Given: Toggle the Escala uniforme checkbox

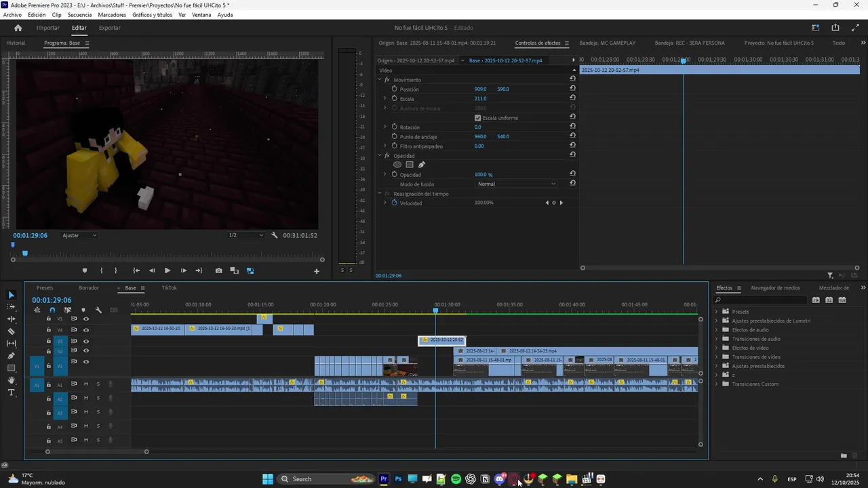Looking at the screenshot, I should 478,118.
